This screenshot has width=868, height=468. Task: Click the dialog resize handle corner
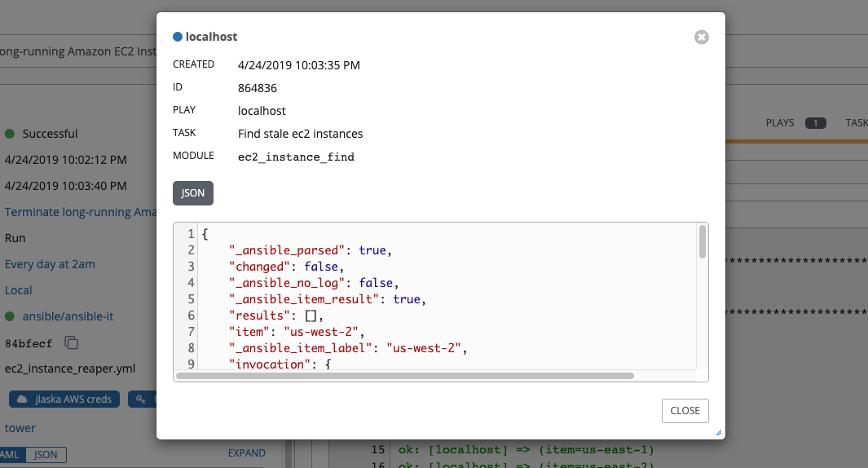tap(719, 434)
